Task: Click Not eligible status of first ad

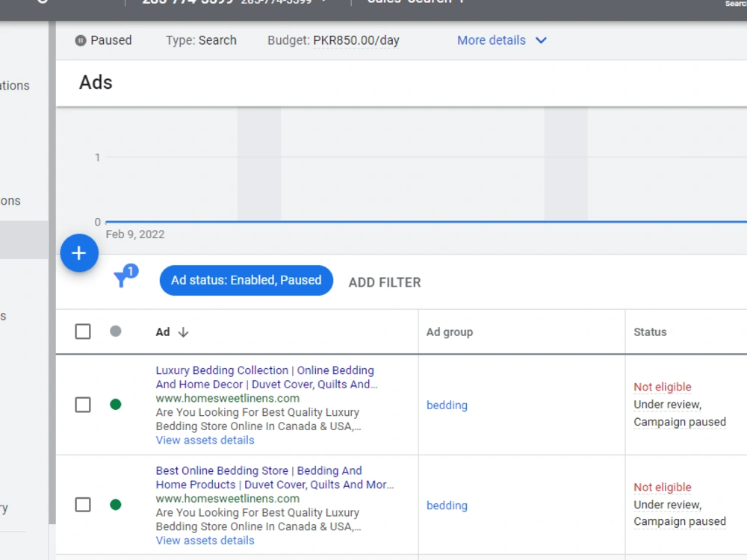Action: (x=662, y=387)
